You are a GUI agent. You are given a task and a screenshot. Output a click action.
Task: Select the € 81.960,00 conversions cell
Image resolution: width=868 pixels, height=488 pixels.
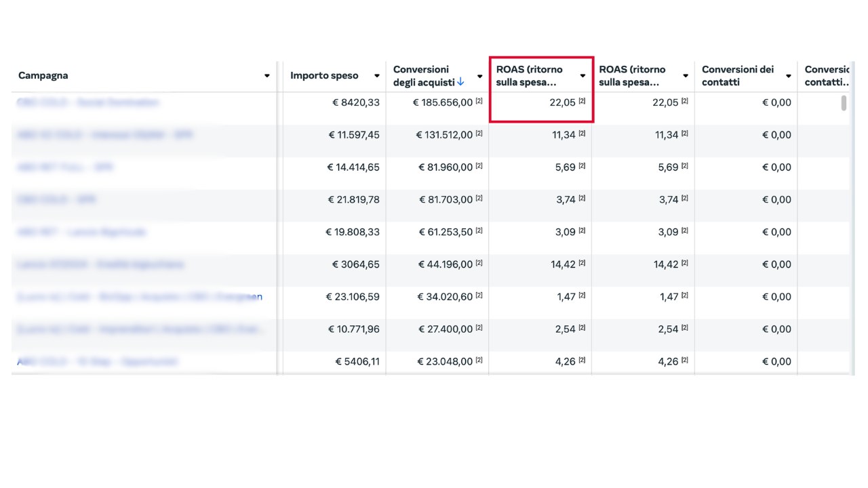coord(445,167)
